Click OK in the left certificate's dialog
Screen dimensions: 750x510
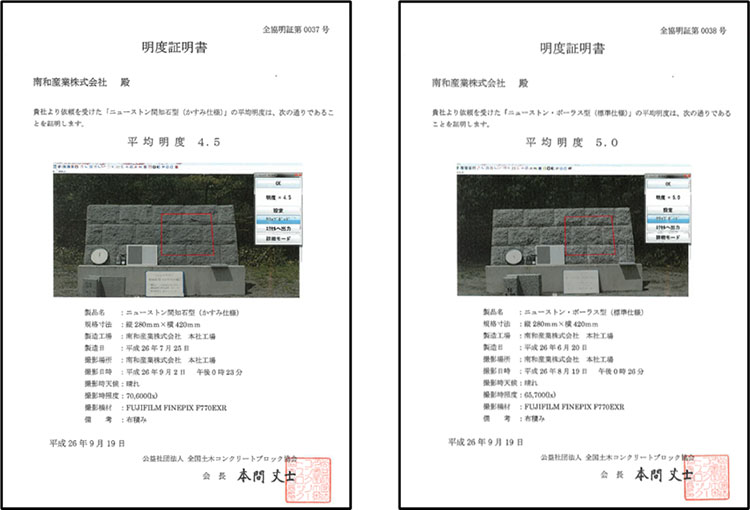tap(278, 183)
